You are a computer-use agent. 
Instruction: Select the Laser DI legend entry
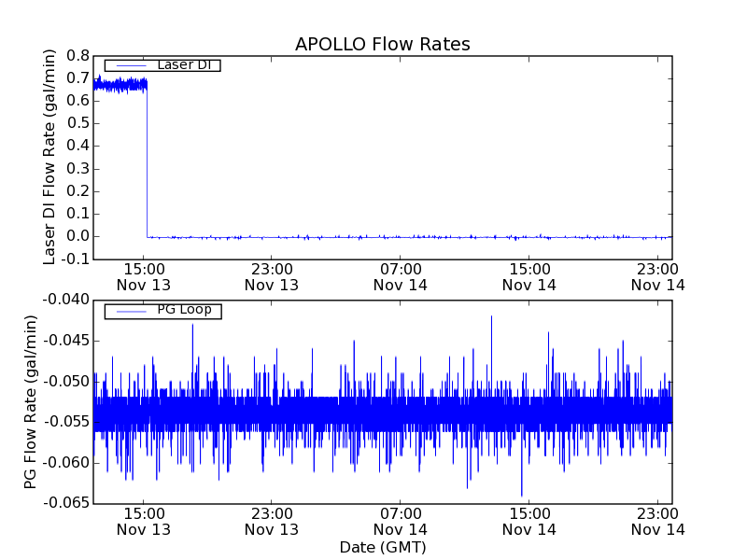point(183,65)
